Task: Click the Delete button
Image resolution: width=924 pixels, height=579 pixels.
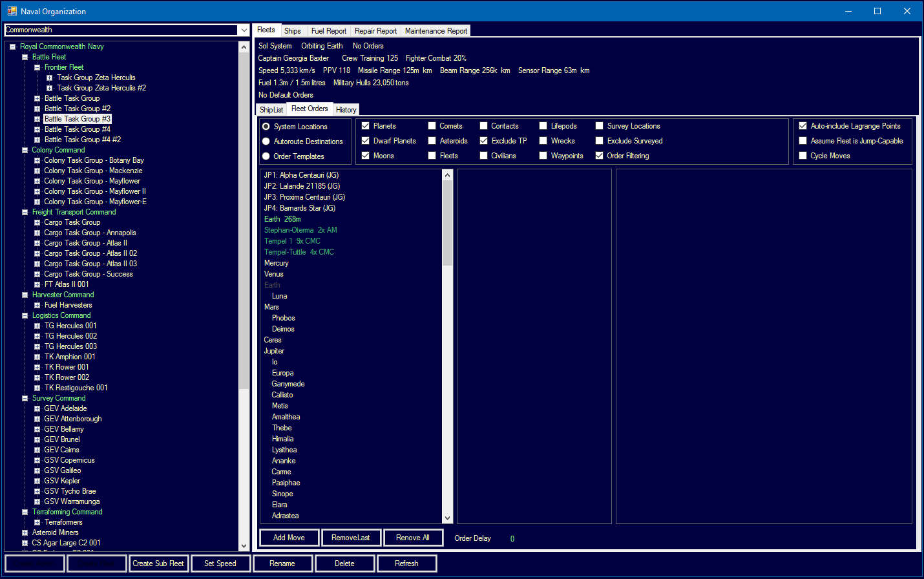Action: tap(344, 563)
